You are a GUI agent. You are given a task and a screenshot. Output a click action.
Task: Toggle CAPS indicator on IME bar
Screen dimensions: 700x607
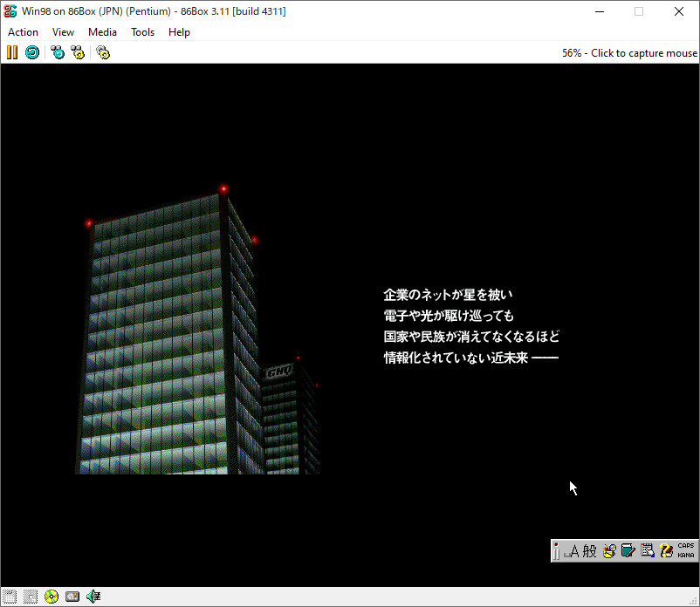[x=686, y=546]
